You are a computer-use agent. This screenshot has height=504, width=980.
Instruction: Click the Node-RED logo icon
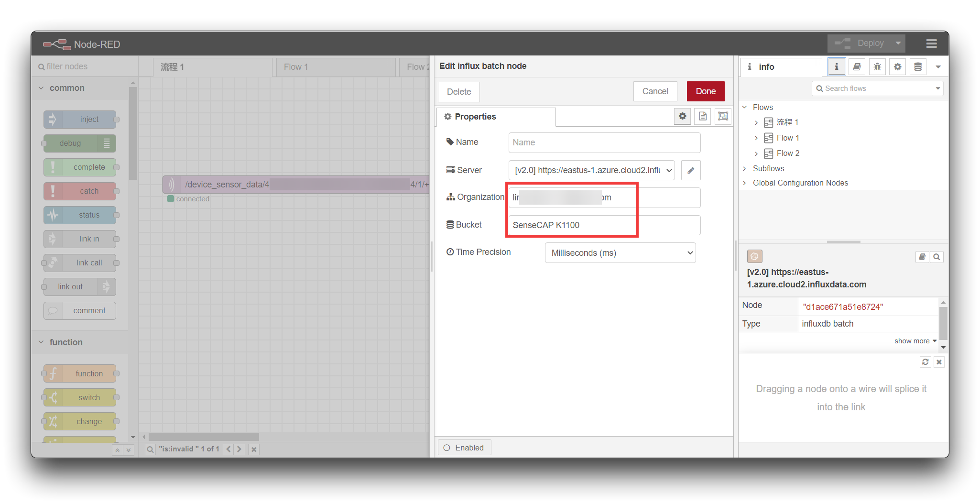(57, 44)
